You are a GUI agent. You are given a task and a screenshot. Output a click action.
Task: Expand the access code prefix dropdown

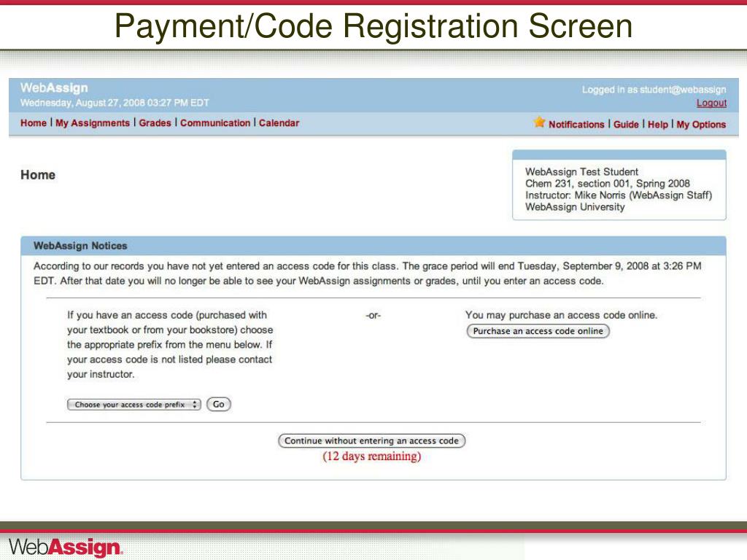134,404
